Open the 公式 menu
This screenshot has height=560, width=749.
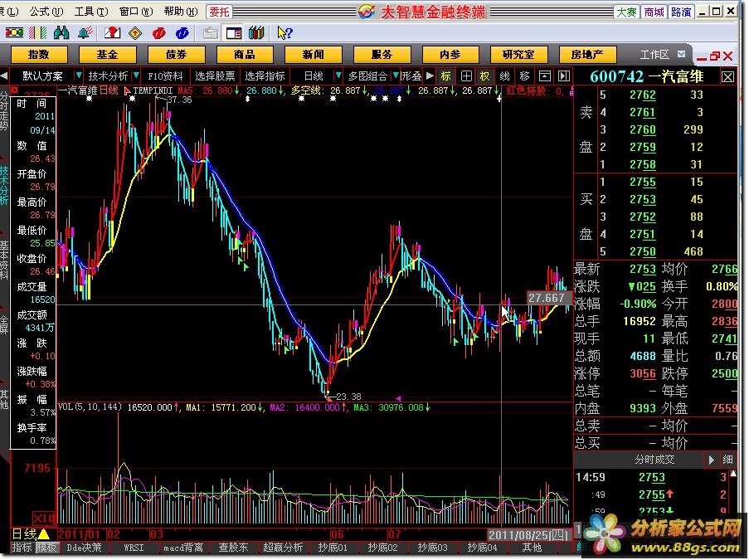[x=46, y=12]
